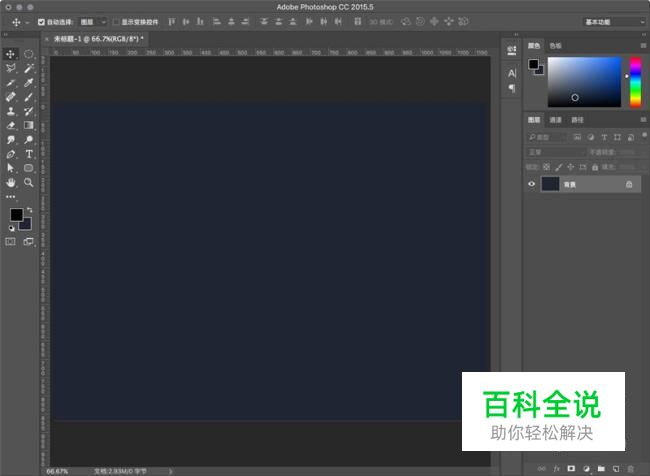Open the Paragraph panel icon

(512, 88)
